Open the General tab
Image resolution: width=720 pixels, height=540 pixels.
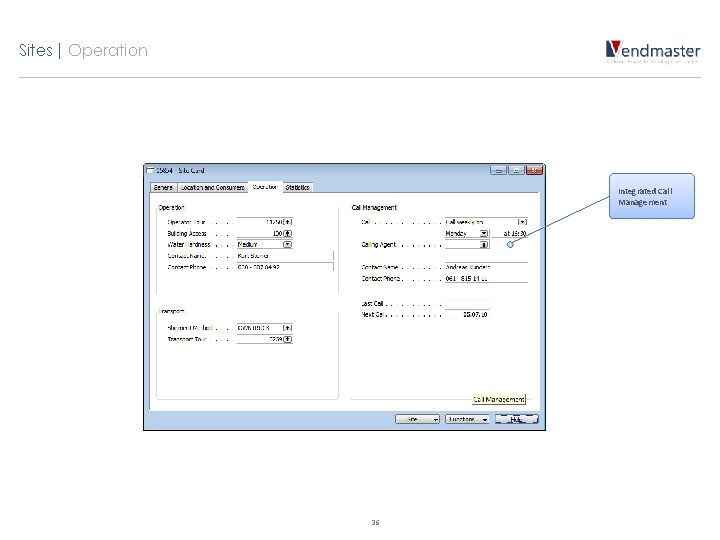[x=163, y=187]
